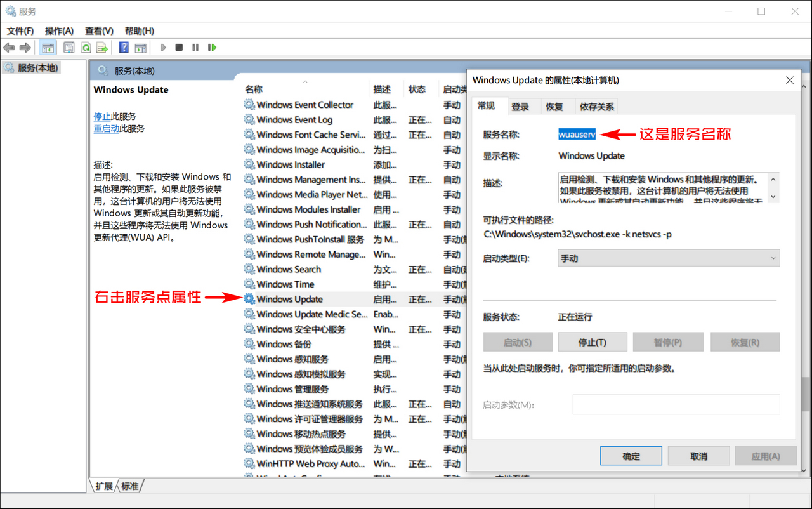812x509 pixels.
Task: Click the 启动参数(M) input field
Action: coord(676,404)
